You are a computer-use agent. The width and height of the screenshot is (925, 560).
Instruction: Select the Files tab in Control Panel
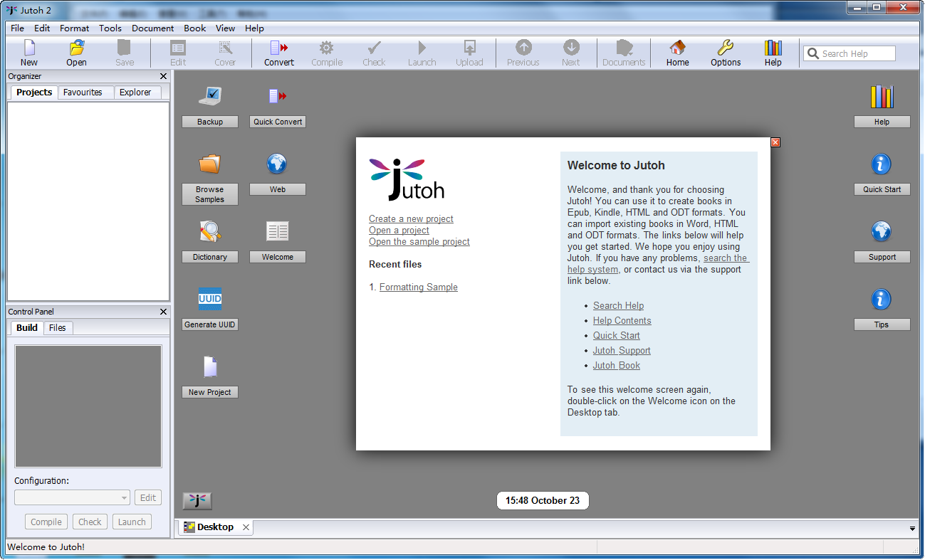58,328
